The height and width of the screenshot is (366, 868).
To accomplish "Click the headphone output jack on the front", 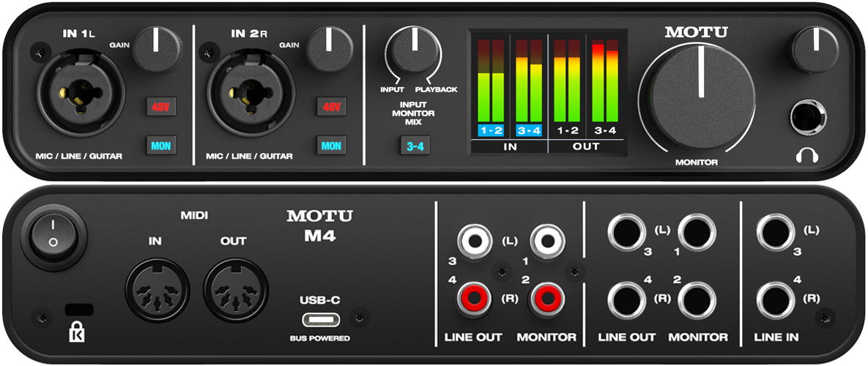I will click(808, 117).
